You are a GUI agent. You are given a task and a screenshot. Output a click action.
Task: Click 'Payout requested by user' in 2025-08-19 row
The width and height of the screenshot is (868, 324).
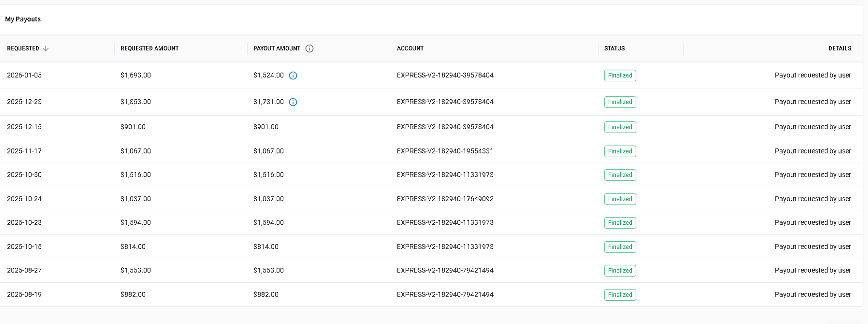tap(813, 294)
